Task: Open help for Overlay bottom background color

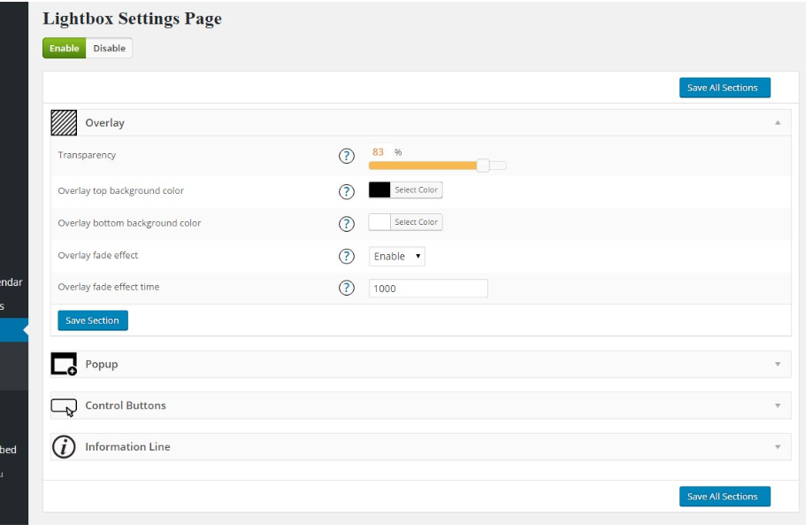Action: 348,222
